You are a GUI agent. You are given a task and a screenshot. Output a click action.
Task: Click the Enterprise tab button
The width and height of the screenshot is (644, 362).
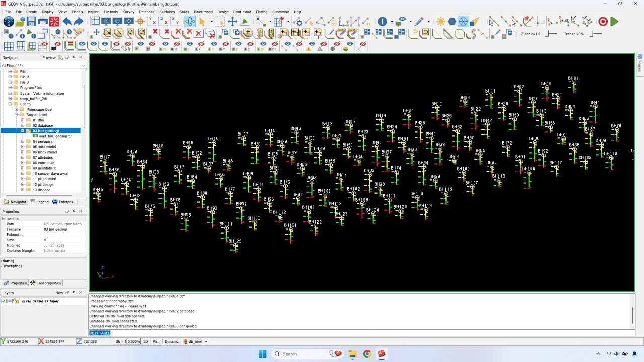point(64,202)
